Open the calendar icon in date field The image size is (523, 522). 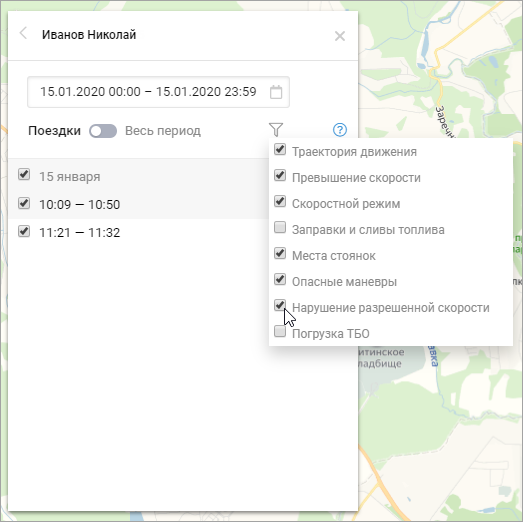[x=276, y=92]
